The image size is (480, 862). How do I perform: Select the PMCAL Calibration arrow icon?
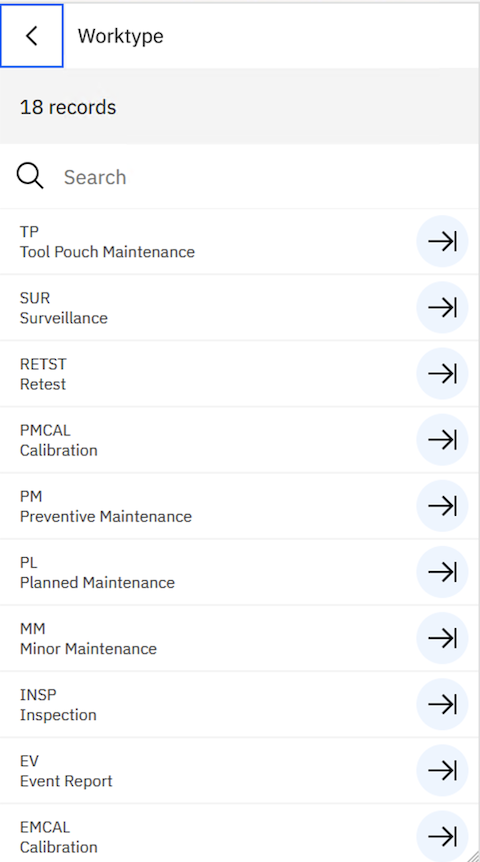[x=442, y=440]
